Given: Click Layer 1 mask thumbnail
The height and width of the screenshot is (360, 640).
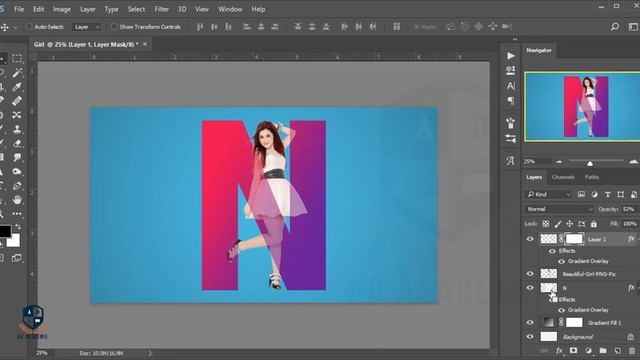Looking at the screenshot, I should [574, 239].
